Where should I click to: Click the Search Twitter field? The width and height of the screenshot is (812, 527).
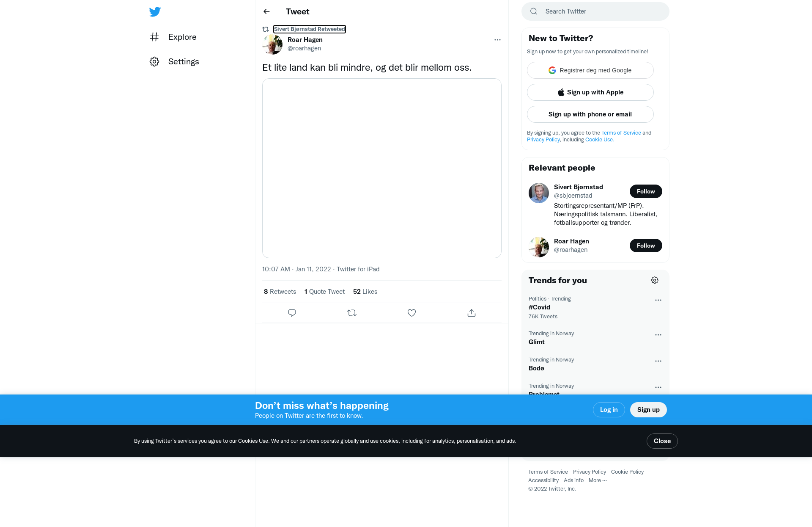tap(595, 11)
